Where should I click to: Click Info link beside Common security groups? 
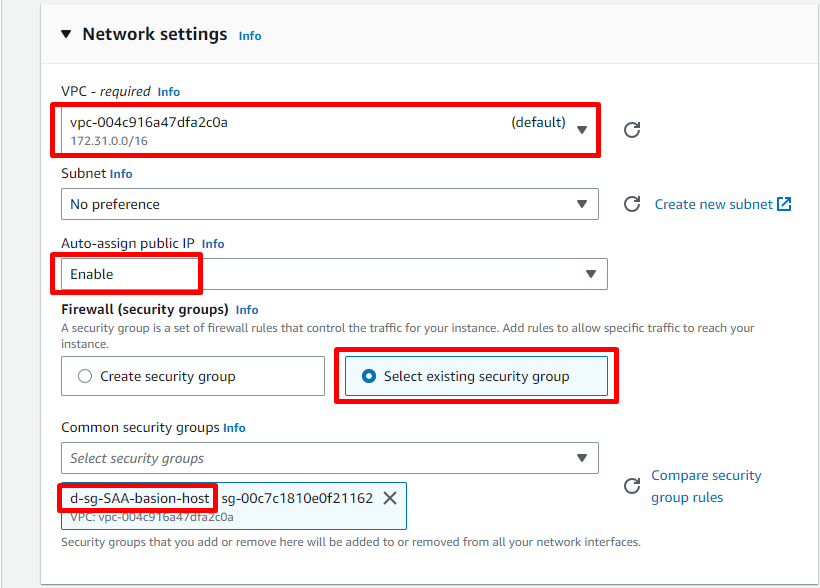pos(234,428)
